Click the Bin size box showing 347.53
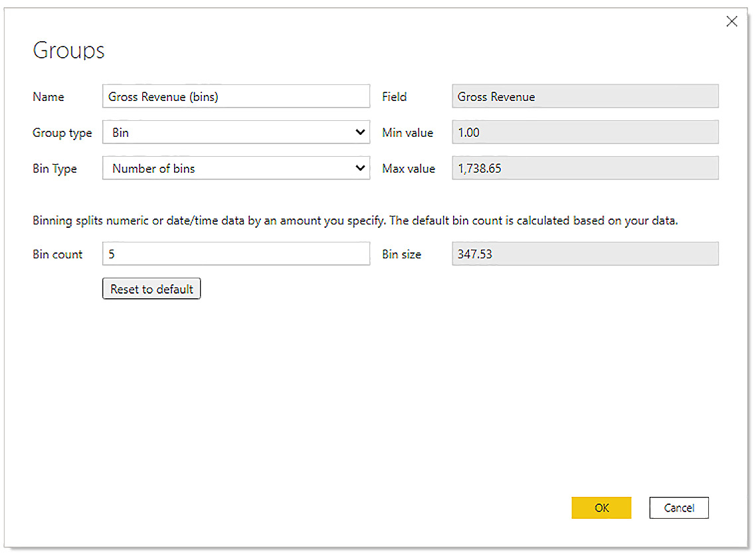 (x=585, y=254)
